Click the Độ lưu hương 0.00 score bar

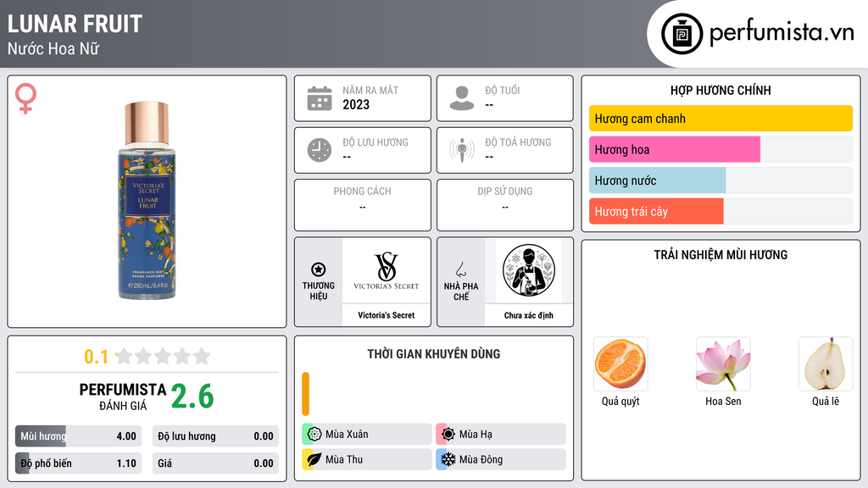[215, 436]
